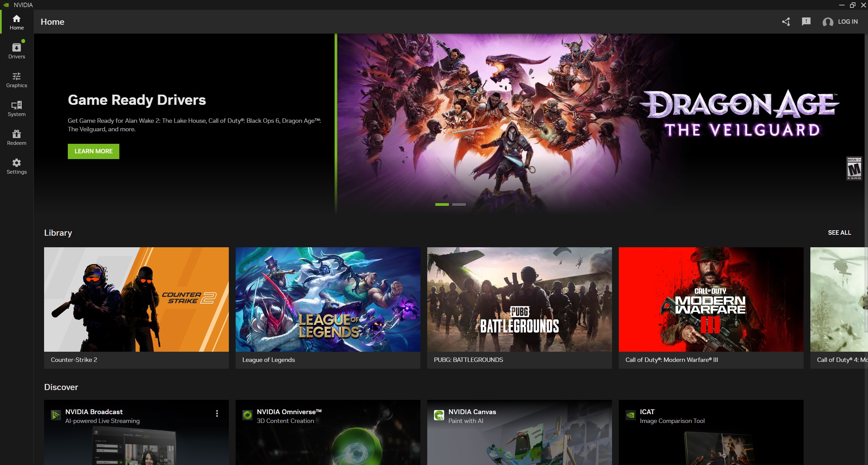Viewport: 868px width, 465px height.
Task: Open the NVIDIA Canvas discover card title
Action: tap(472, 412)
